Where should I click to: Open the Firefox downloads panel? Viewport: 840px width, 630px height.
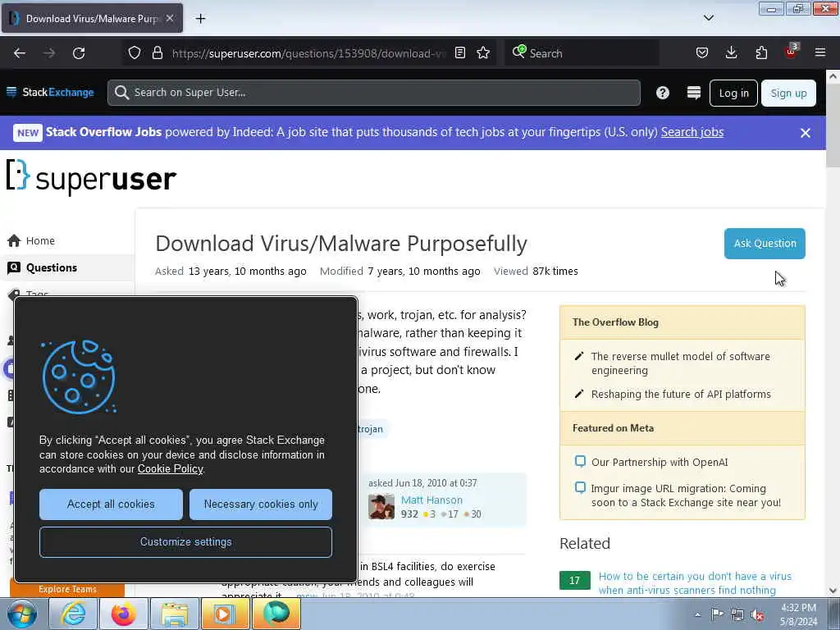click(731, 53)
